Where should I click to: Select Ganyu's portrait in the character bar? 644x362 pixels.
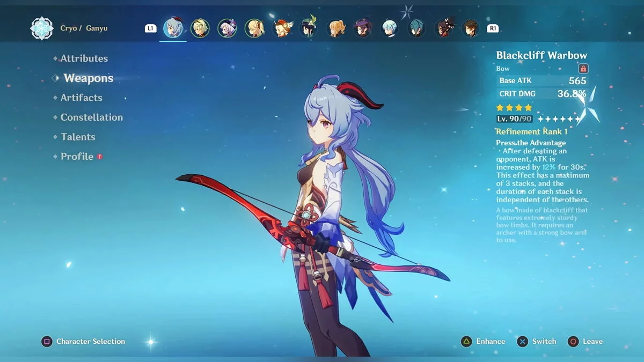(x=173, y=28)
